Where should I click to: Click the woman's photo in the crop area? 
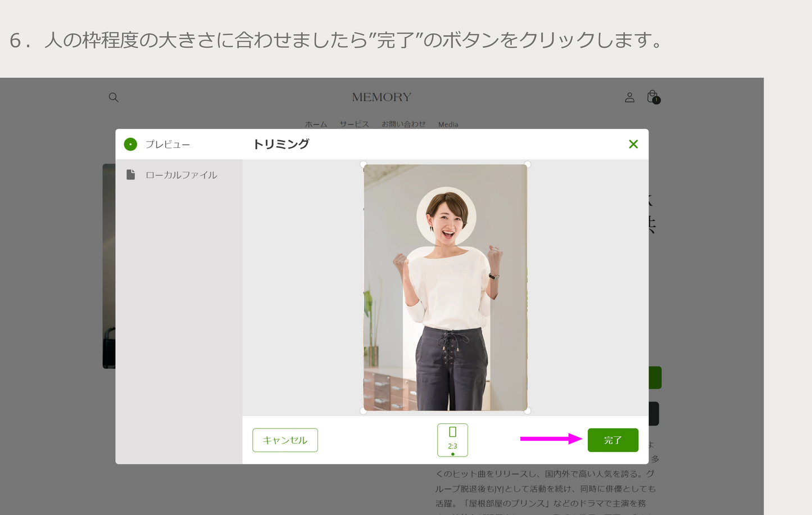point(445,287)
